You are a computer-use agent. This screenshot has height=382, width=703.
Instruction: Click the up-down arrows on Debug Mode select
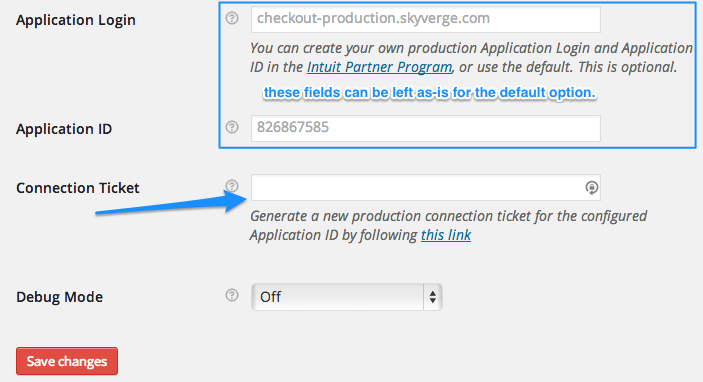pos(433,297)
